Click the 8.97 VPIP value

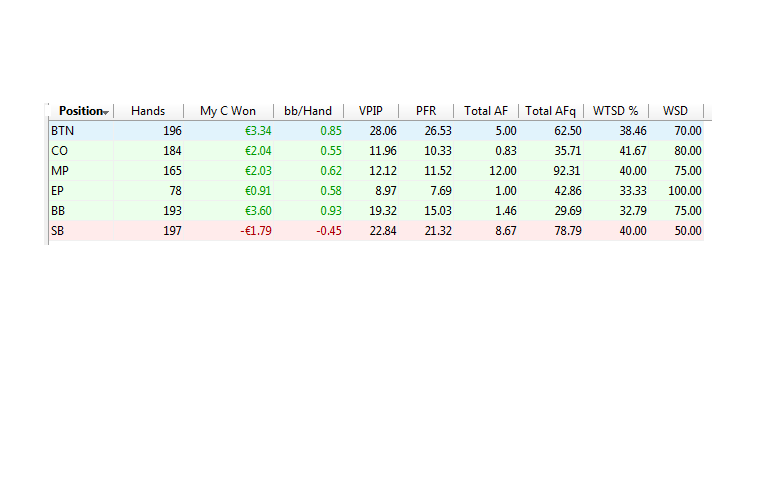(386, 191)
